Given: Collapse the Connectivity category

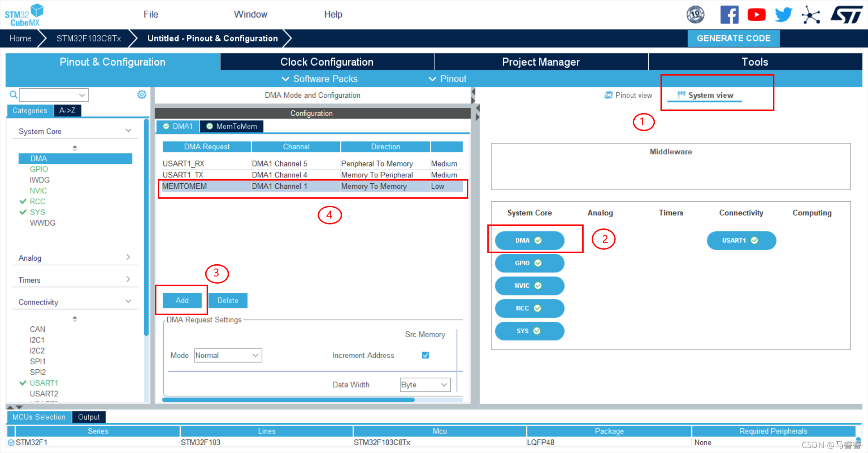Looking at the screenshot, I should tap(128, 301).
